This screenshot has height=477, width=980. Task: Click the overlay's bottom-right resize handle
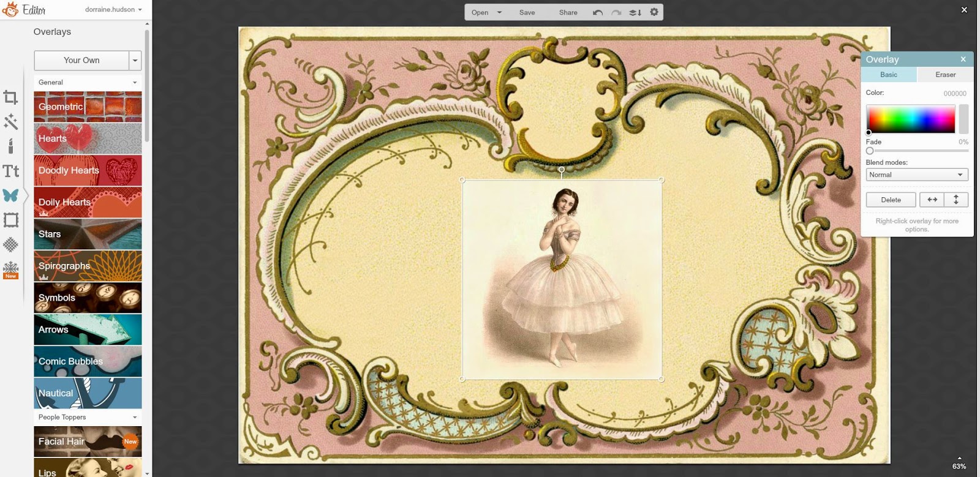(x=661, y=379)
